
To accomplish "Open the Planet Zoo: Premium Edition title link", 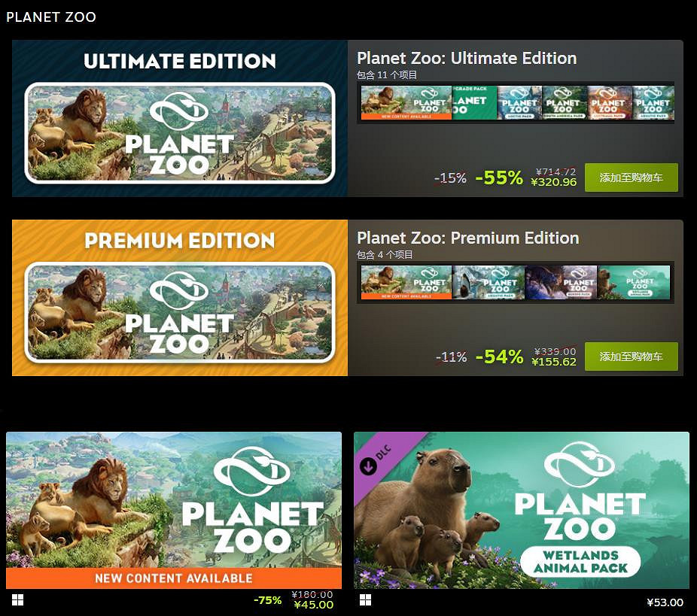I will (x=467, y=238).
